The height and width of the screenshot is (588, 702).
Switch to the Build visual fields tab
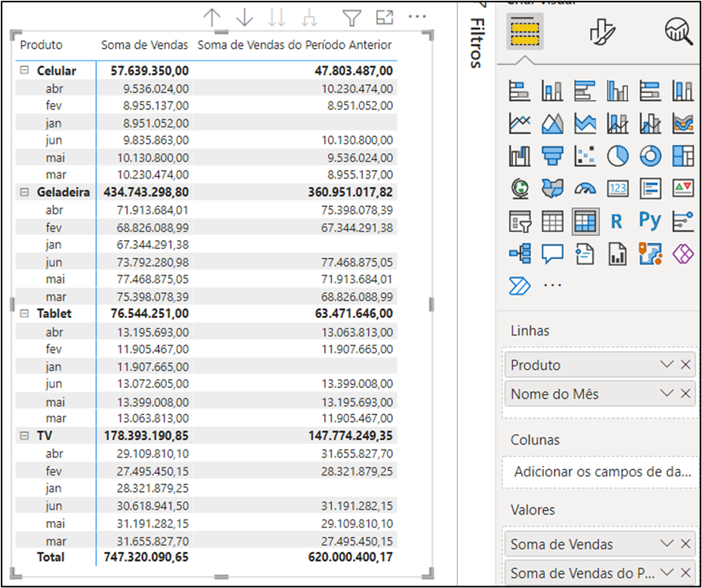[x=525, y=31]
